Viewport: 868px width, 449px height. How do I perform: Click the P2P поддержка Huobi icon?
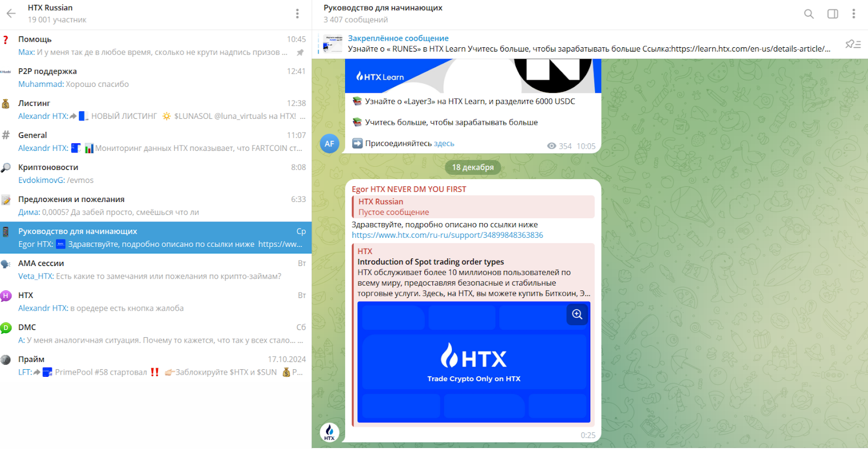[x=5, y=72]
